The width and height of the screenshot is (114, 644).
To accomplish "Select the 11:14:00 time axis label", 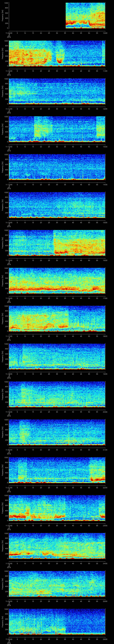I will [9, 223].
